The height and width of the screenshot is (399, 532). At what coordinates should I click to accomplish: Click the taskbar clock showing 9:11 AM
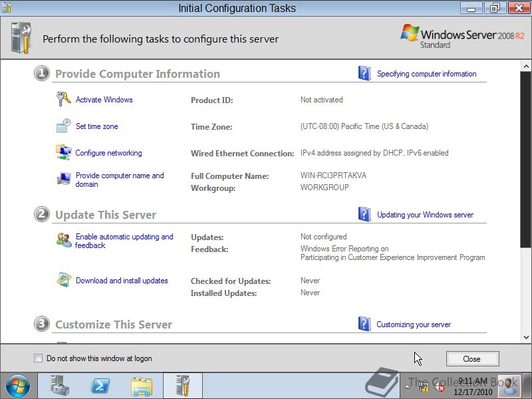[473, 386]
